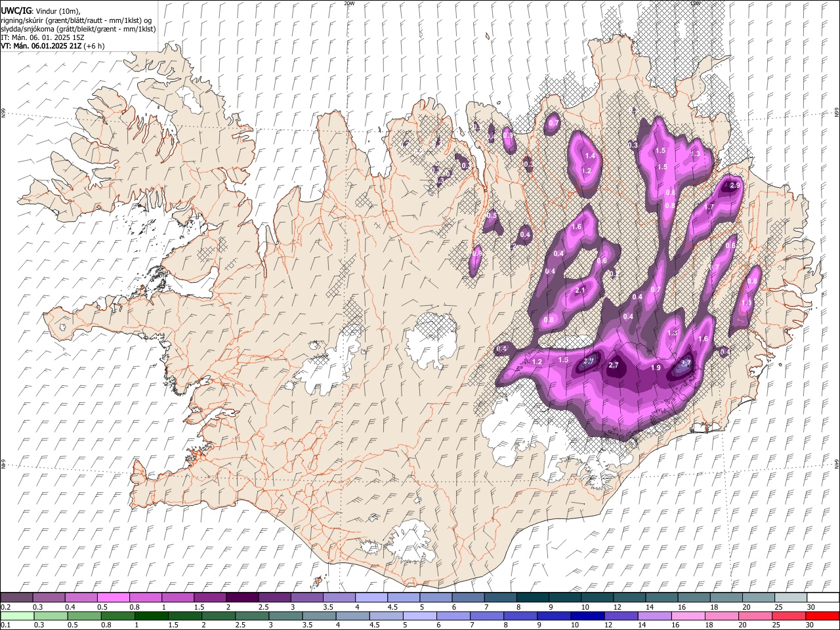
Task: Select the grey-blue rain swatch at 4
Action: tap(352, 616)
